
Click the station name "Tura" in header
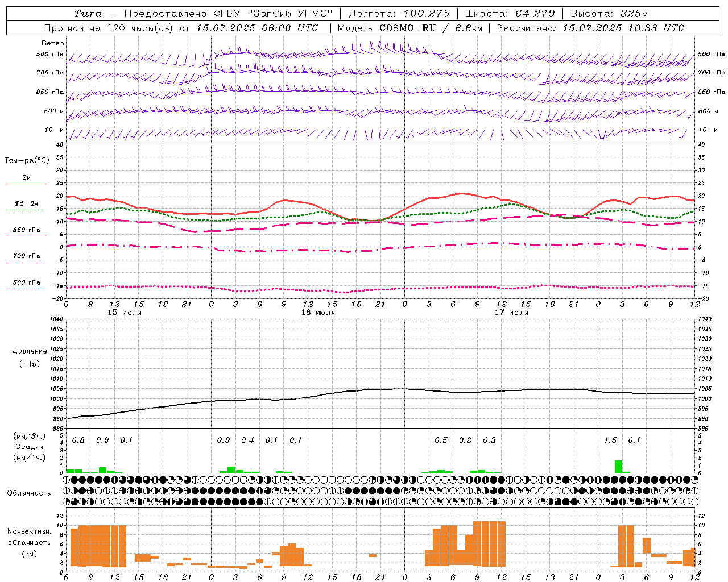(x=88, y=14)
